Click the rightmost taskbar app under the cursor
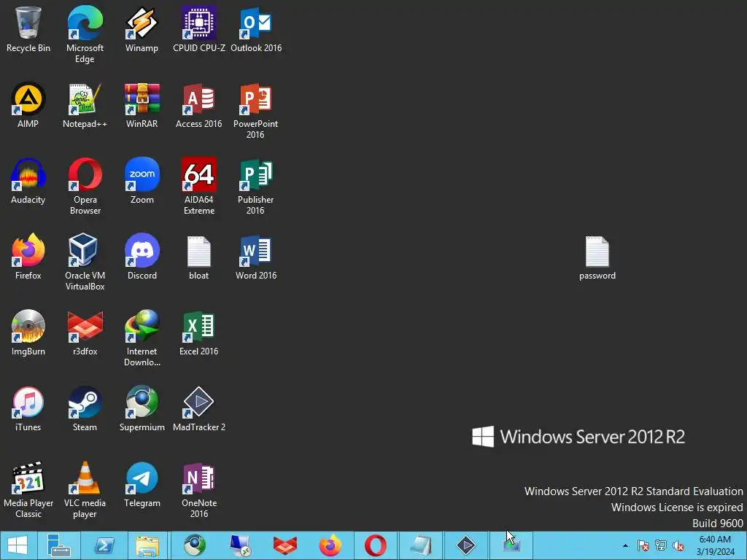 pyautogui.click(x=511, y=545)
